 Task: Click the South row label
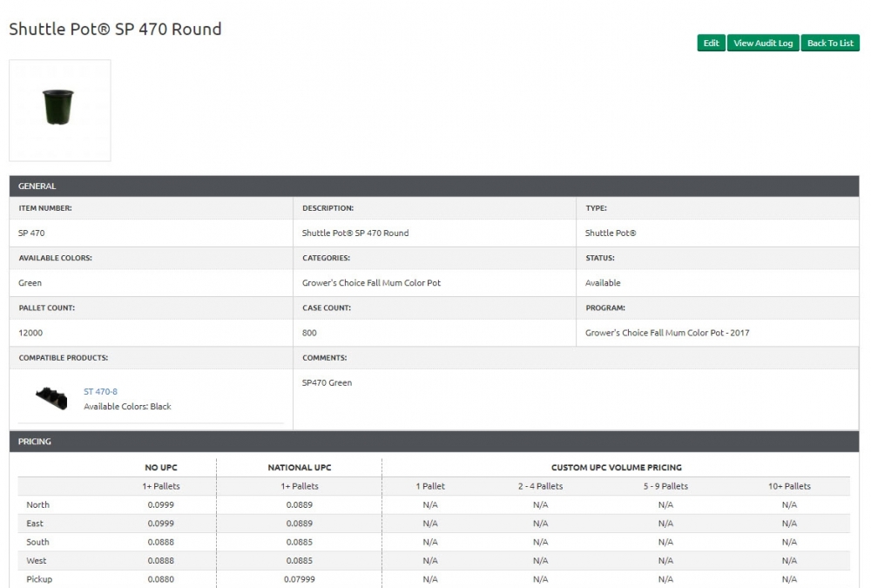[37, 542]
